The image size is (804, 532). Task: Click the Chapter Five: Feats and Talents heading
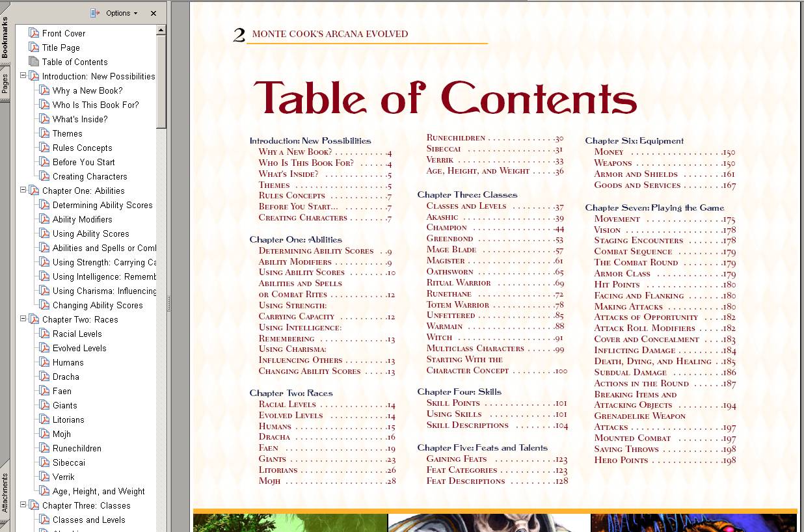(483, 447)
